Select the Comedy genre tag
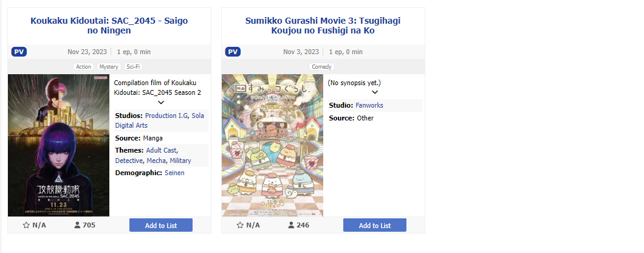Viewport: 644px width, 253px height. click(x=321, y=67)
